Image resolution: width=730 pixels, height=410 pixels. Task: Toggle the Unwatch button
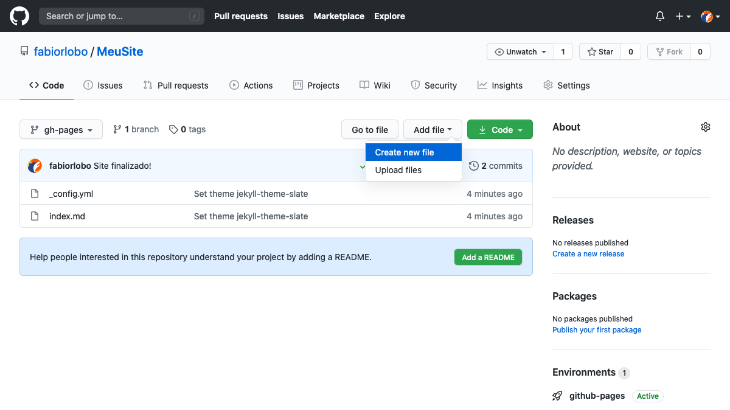coord(520,52)
